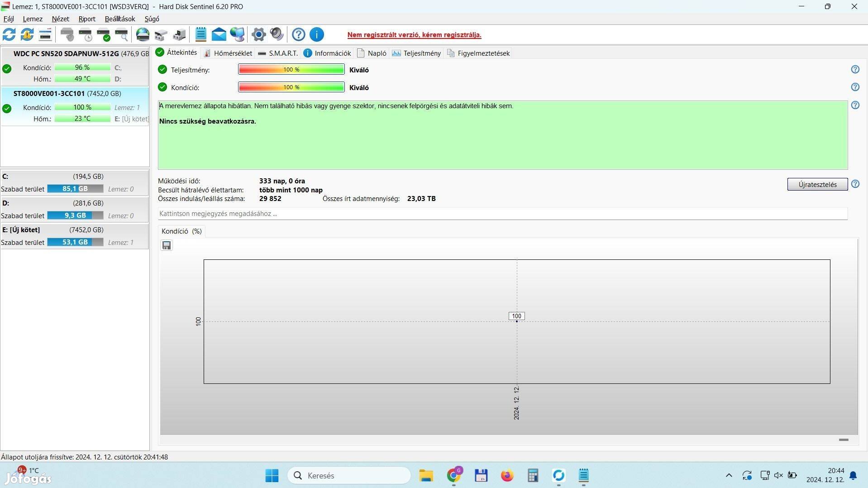The width and height of the screenshot is (868, 488).
Task: Select WDC PC SN520 disk in list
Action: (x=75, y=66)
